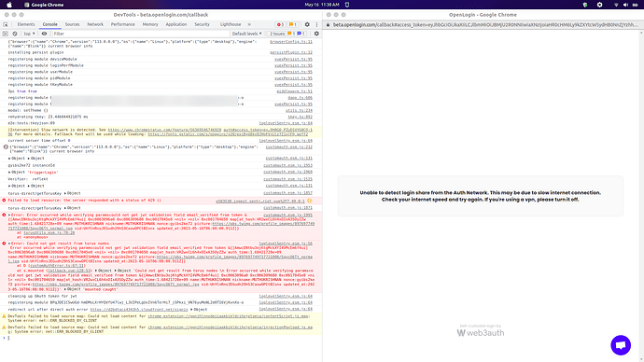The image size is (644, 362).
Task: Select the 'cleaning up OAuth token for jwt' row
Action: coord(161,297)
